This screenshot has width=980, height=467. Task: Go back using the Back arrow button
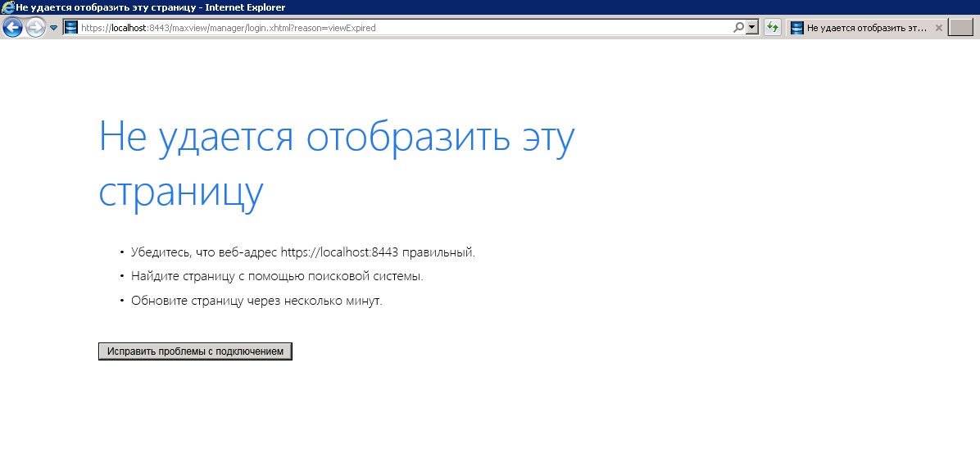12,28
